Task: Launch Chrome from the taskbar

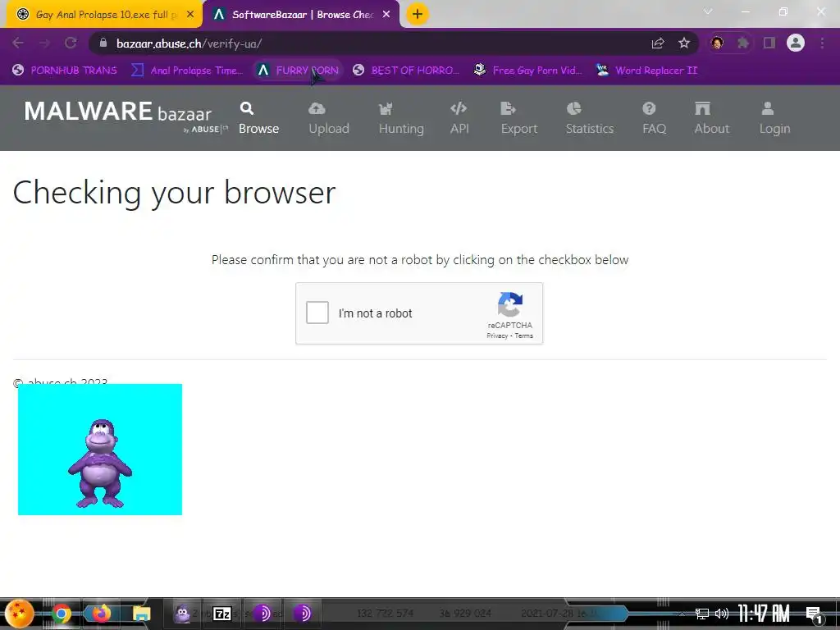Action: [62, 614]
